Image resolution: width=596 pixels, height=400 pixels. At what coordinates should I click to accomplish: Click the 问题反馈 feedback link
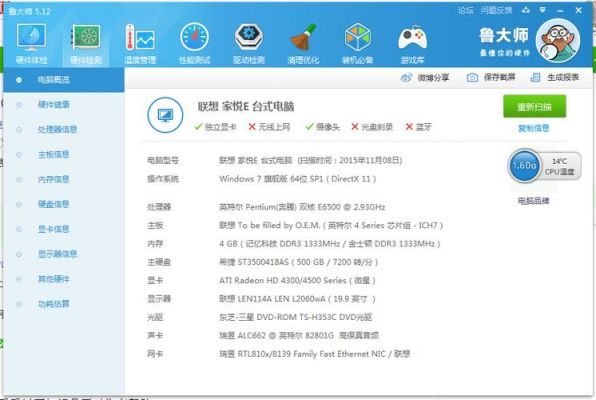(x=496, y=10)
